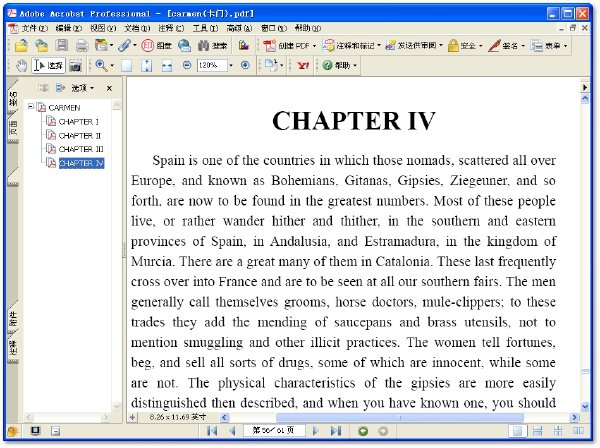600x448 pixels.
Task: Select CHAPTER III bookmark
Action: pyautogui.click(x=81, y=149)
